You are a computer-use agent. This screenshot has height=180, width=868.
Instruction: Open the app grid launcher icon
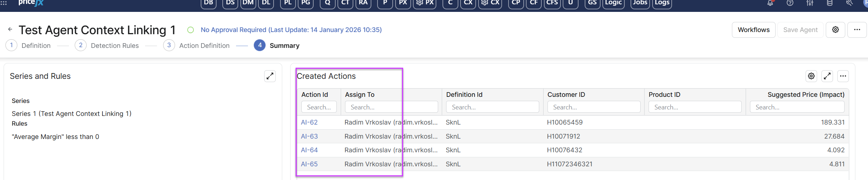point(4,3)
